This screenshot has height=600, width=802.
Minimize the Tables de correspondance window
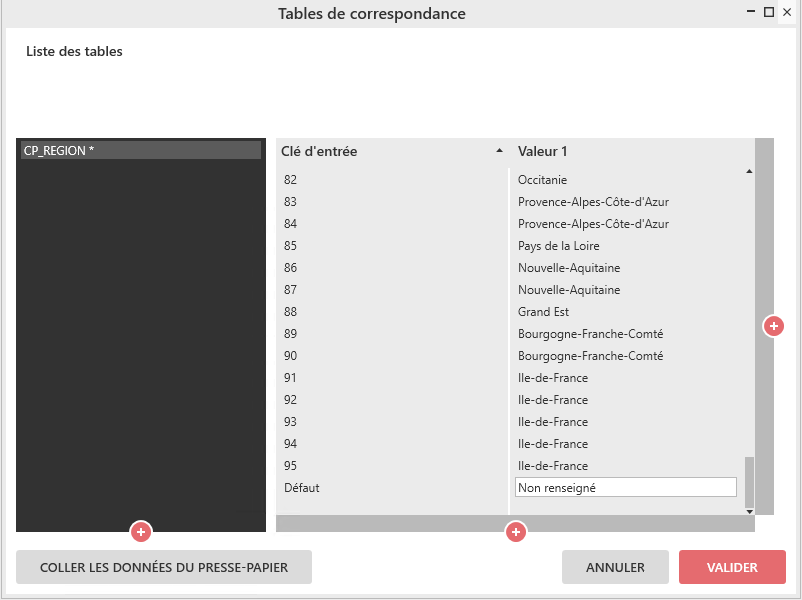click(750, 12)
